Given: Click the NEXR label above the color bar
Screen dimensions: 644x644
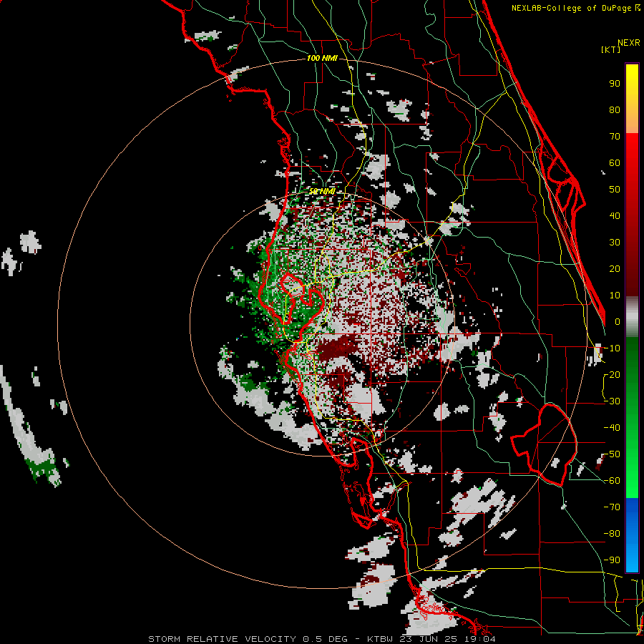Looking at the screenshot, I should click(x=628, y=43).
